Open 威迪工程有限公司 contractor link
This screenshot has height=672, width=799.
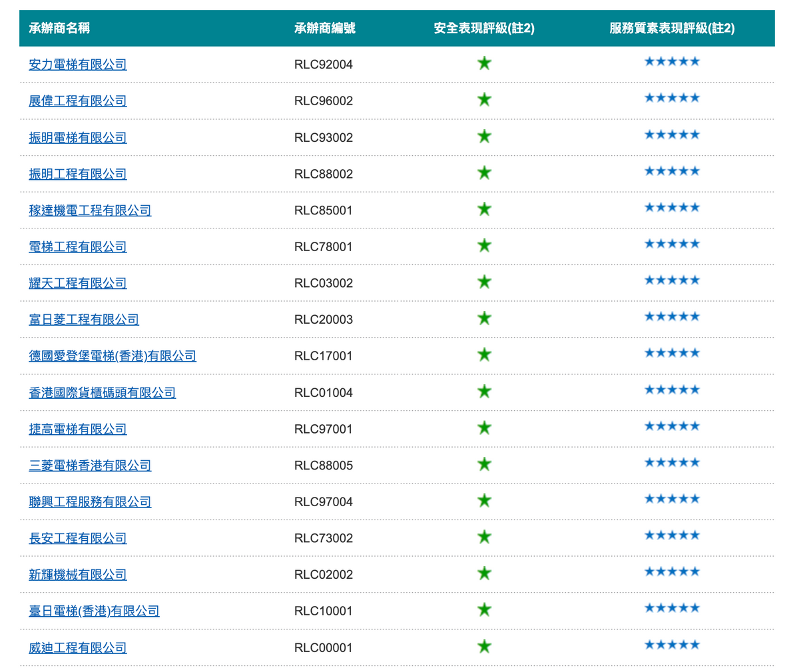point(78,648)
